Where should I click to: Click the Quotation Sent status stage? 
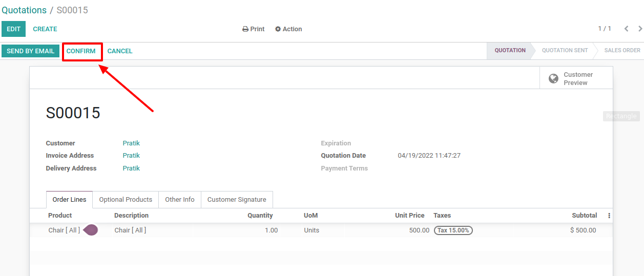(x=565, y=51)
